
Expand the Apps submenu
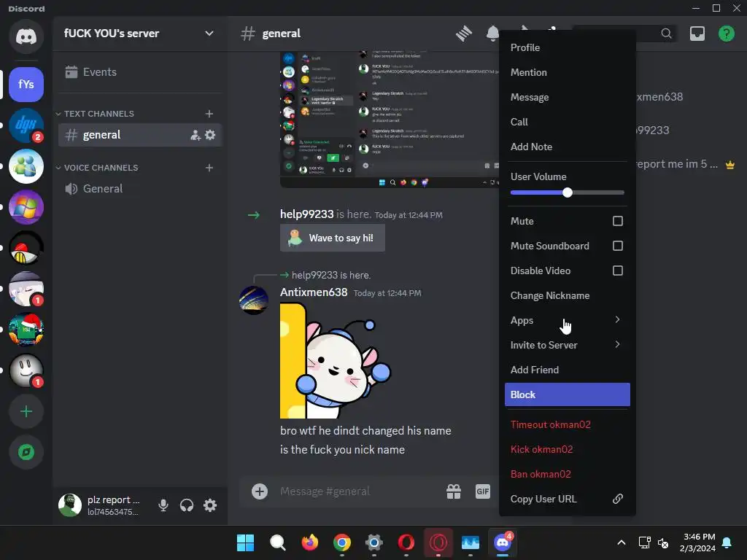point(568,320)
